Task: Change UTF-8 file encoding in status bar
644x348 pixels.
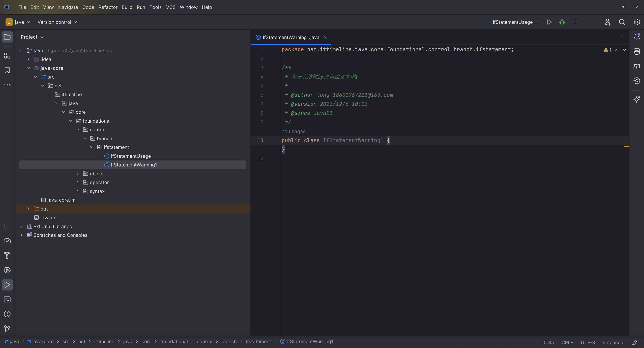Action: (x=588, y=342)
